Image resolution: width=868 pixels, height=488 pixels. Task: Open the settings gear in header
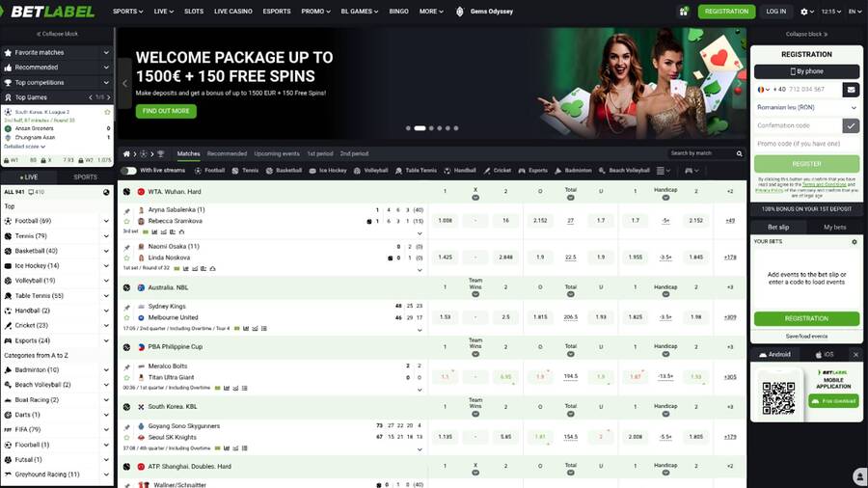[x=803, y=11]
